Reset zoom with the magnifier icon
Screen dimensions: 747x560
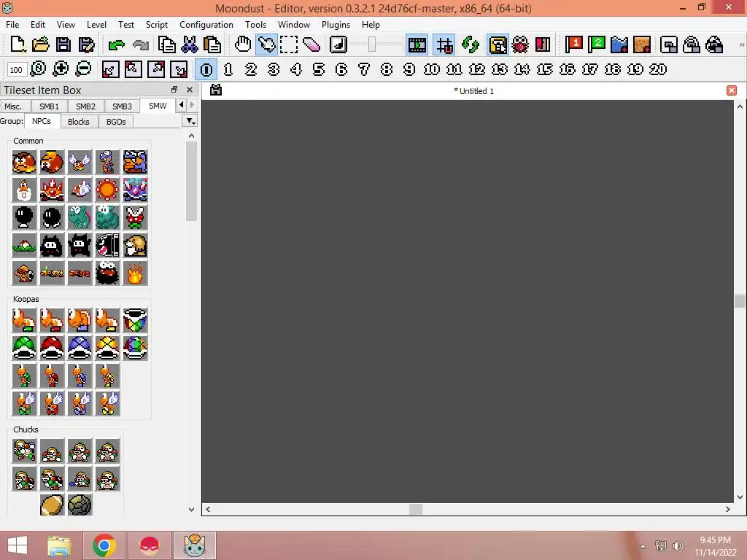(38, 69)
